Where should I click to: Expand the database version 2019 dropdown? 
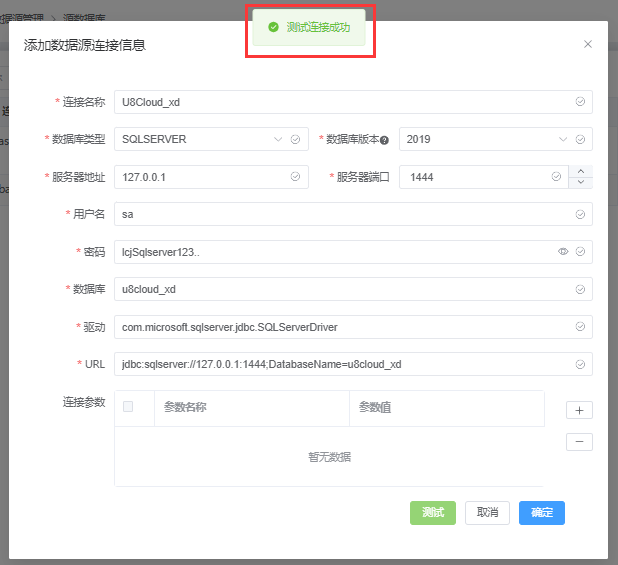pos(563,139)
